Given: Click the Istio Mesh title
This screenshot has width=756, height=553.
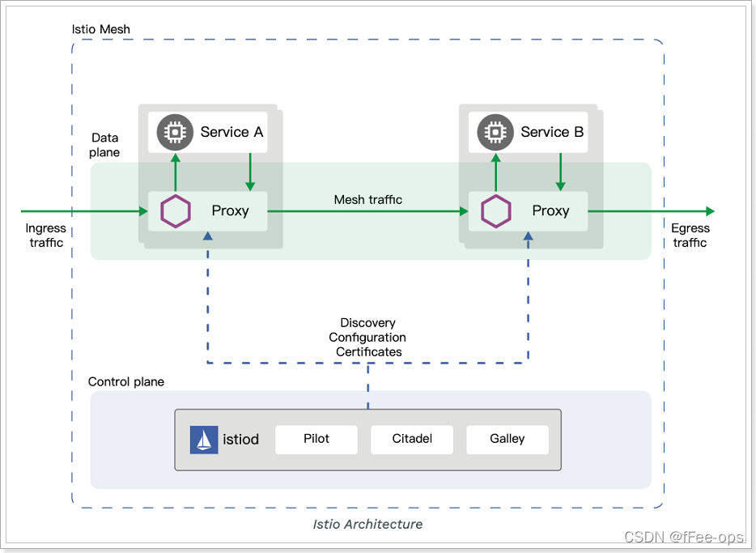Looking at the screenshot, I should pyautogui.click(x=100, y=29).
